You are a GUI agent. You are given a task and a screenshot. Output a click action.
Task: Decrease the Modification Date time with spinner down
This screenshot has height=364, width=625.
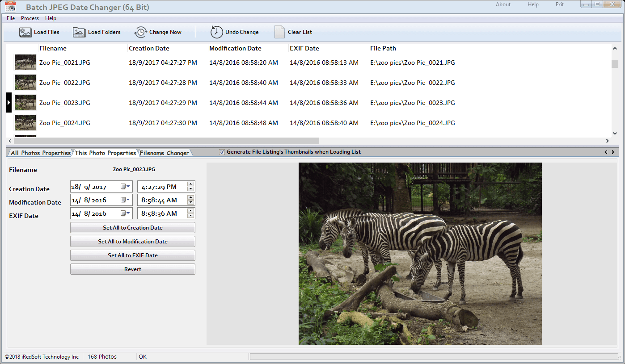point(191,202)
